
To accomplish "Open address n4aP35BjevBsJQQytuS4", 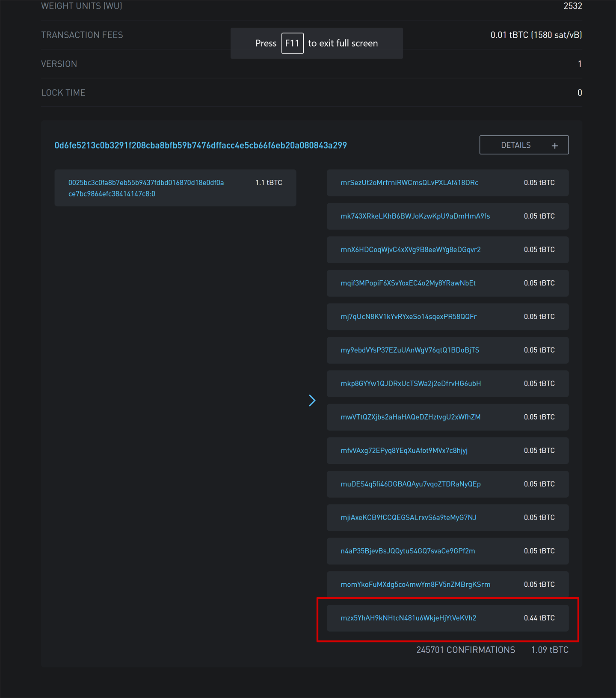I will tap(407, 551).
